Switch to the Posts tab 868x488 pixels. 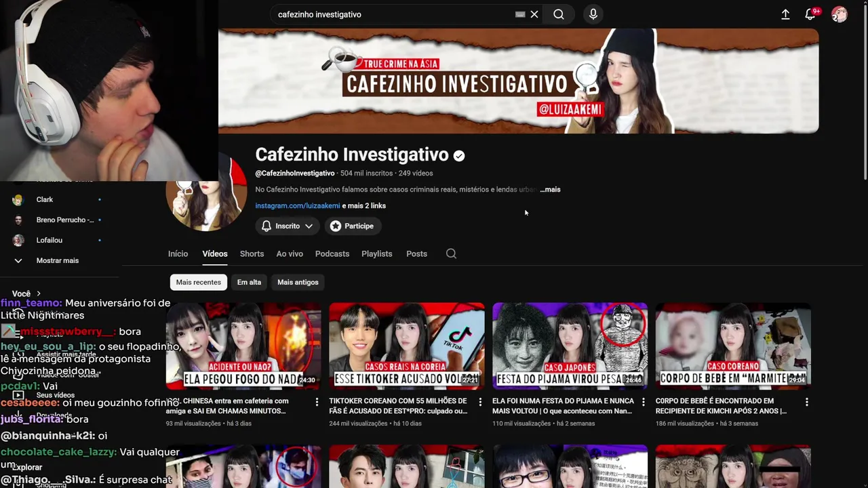point(416,253)
